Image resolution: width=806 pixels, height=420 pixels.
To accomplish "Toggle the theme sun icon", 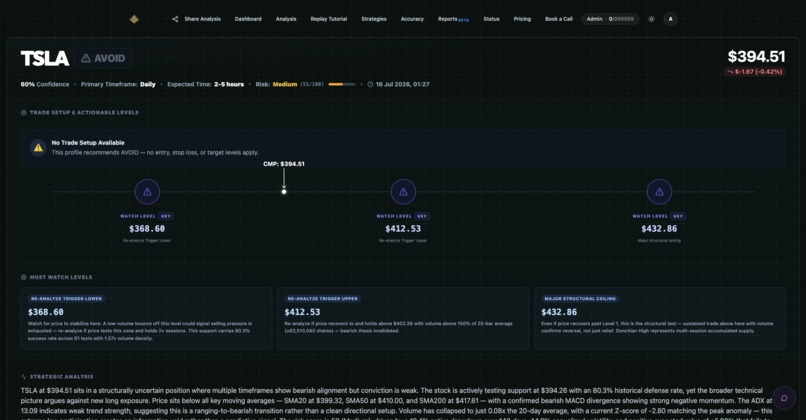I will coord(651,19).
